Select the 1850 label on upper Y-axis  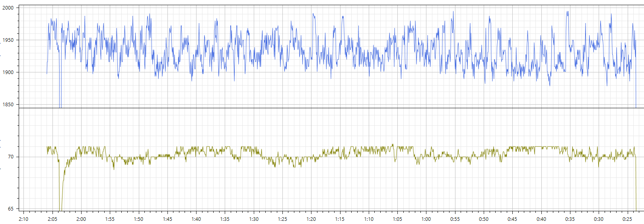tap(8, 105)
